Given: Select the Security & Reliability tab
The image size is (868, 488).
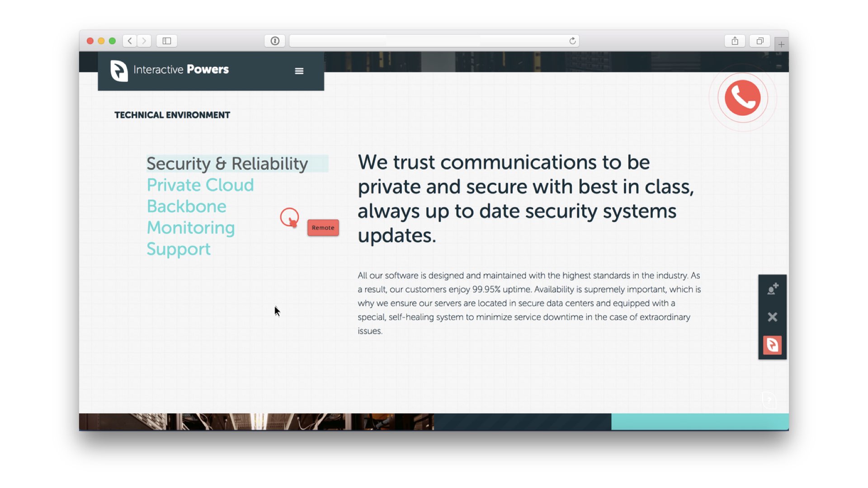Looking at the screenshot, I should (227, 164).
